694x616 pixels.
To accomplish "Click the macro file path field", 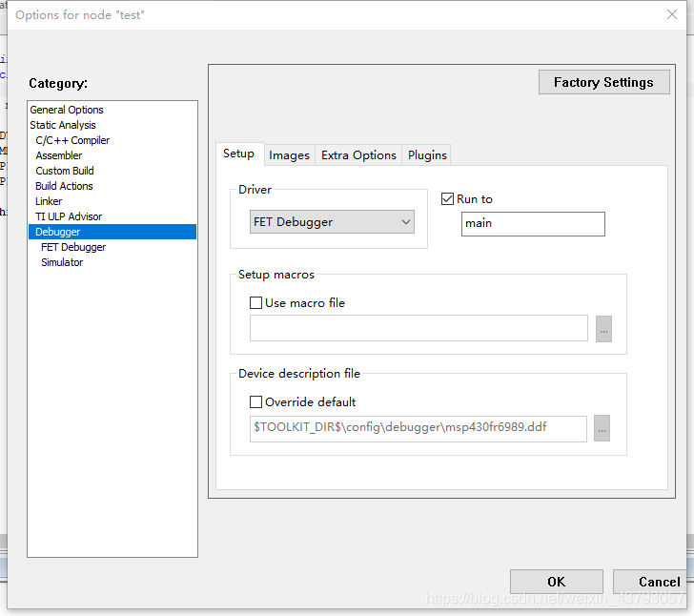I will tap(418, 328).
